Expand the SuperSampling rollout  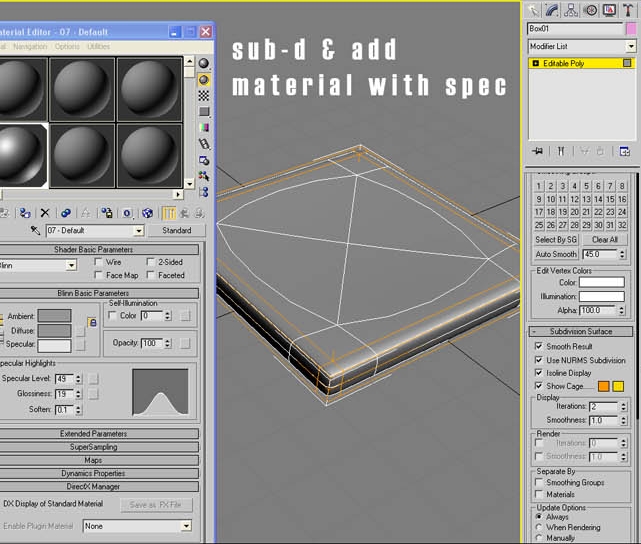[x=94, y=447]
